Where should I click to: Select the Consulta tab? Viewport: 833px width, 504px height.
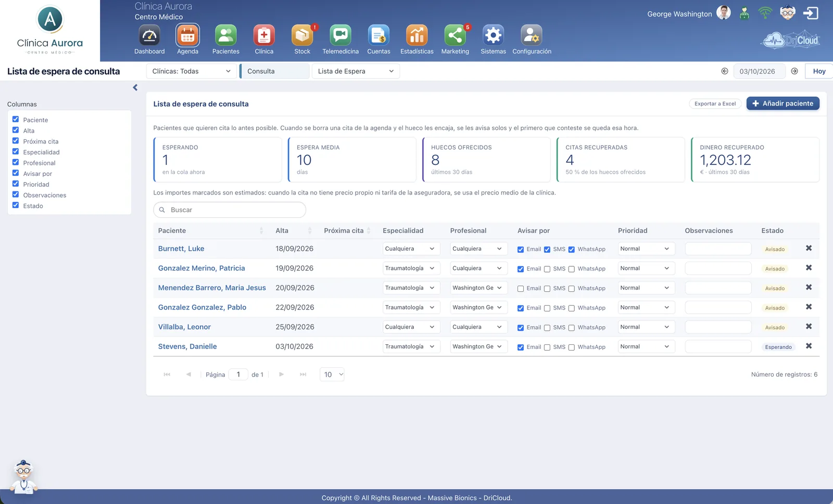point(274,71)
